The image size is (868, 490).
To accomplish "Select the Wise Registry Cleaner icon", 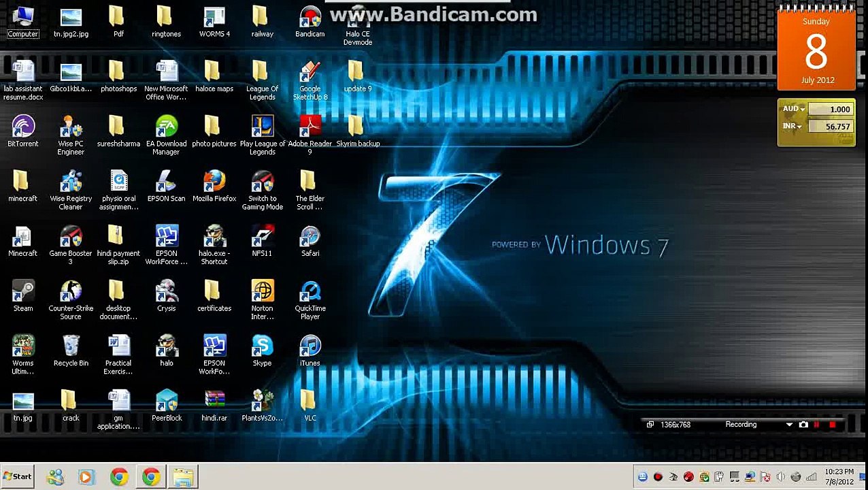I will tap(71, 191).
